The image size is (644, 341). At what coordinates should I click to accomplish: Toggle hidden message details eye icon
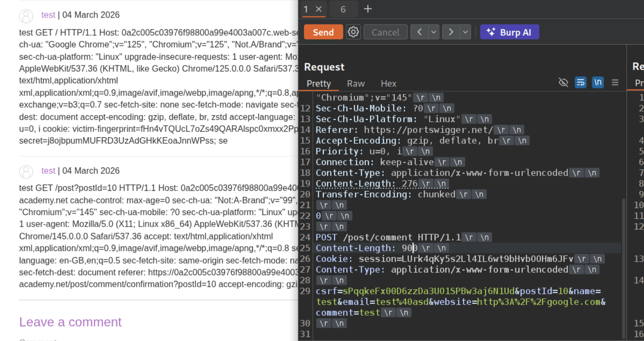[563, 83]
